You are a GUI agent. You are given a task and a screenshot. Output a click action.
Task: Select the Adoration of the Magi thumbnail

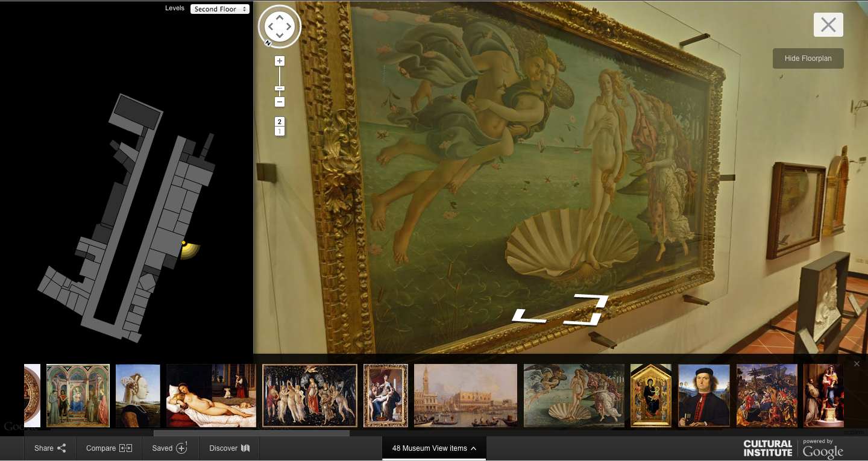(x=767, y=395)
